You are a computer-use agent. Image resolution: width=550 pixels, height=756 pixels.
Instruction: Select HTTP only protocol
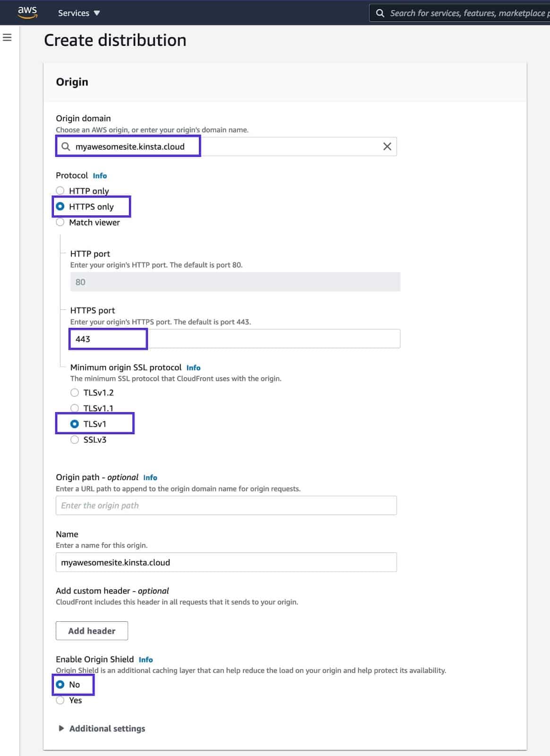point(60,190)
